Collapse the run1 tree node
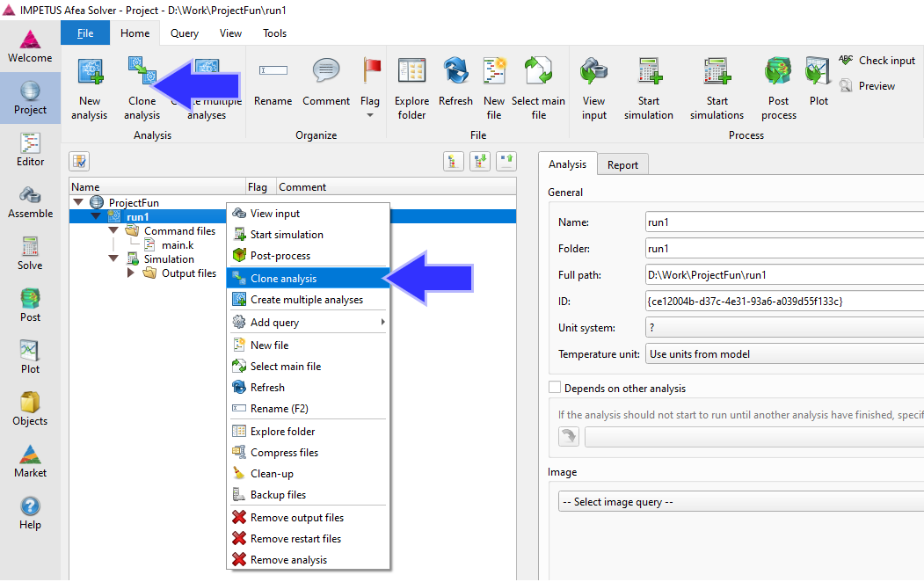Viewport: 924px width, 582px height. (96, 216)
